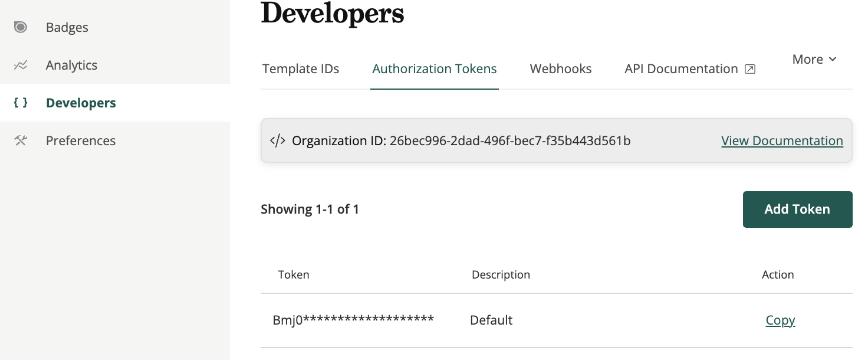Viewport: 868px width, 360px height.
Task: Click the Analytics chart icon
Action: click(x=21, y=65)
